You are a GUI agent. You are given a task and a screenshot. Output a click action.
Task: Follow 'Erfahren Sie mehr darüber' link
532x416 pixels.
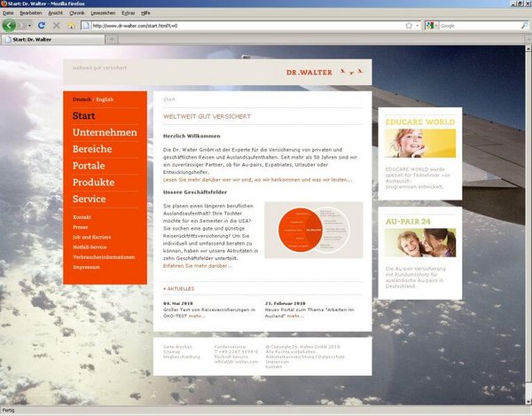(x=198, y=266)
